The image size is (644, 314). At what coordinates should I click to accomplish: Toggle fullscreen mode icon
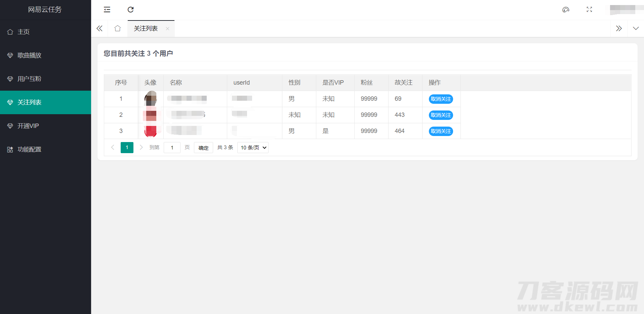[x=589, y=10]
